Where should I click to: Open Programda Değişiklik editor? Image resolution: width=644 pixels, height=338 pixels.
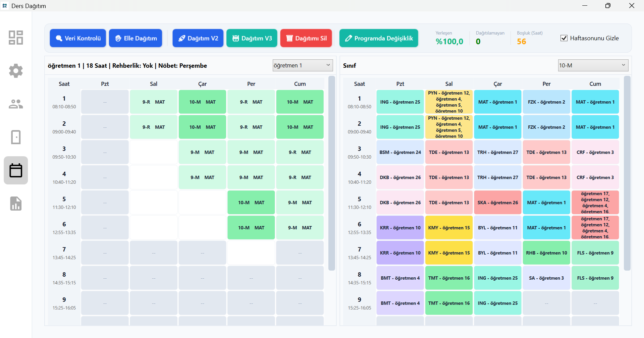click(379, 38)
